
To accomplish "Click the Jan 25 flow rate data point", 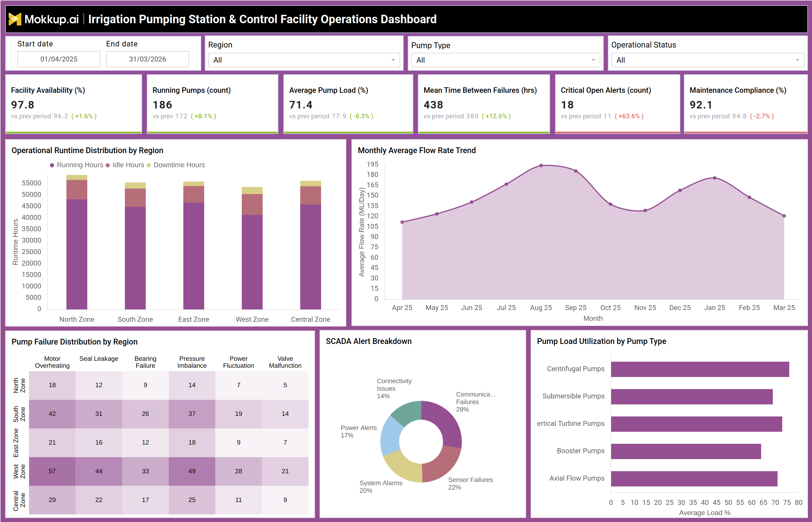I will [714, 178].
